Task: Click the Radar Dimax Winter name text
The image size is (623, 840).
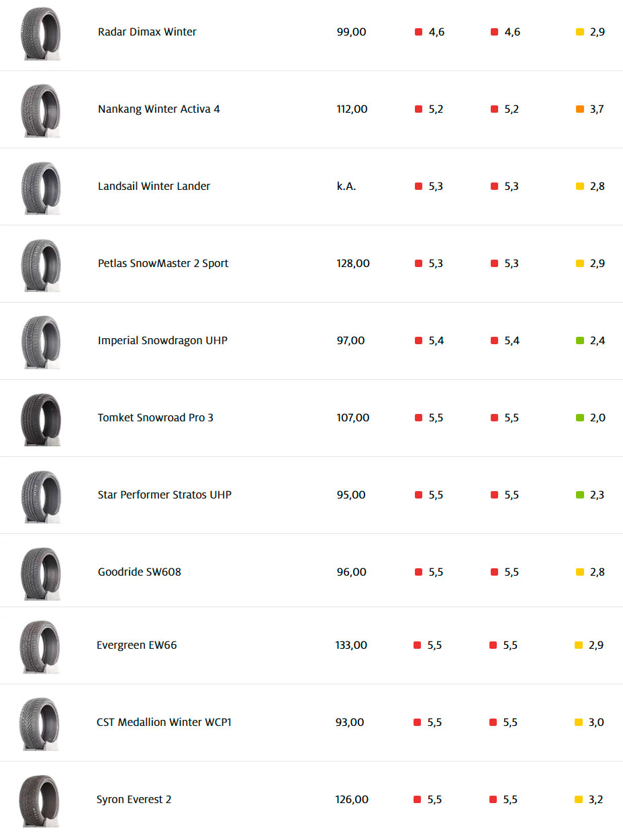Action: point(147,32)
